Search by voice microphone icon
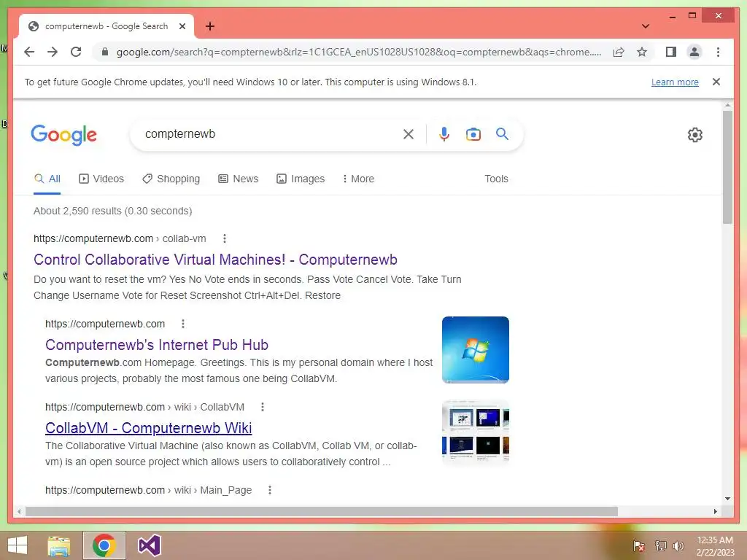This screenshot has width=747, height=560. pyautogui.click(x=444, y=134)
